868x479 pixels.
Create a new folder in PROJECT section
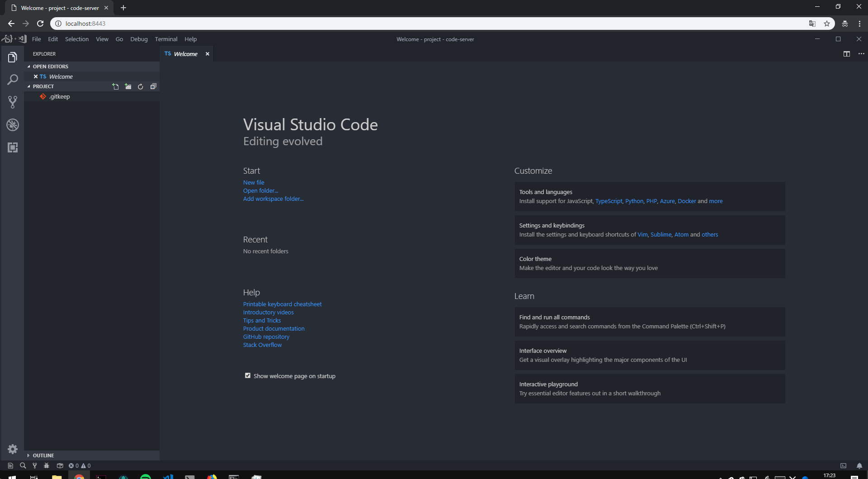click(128, 86)
